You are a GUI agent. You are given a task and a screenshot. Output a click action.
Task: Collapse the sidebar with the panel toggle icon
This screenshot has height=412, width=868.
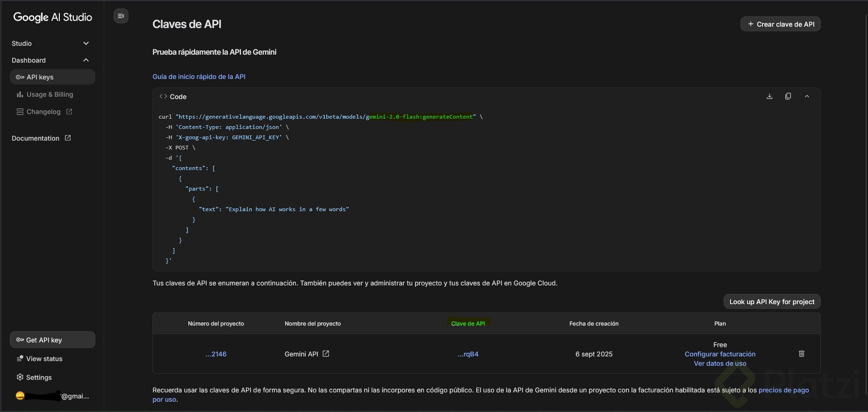point(121,16)
